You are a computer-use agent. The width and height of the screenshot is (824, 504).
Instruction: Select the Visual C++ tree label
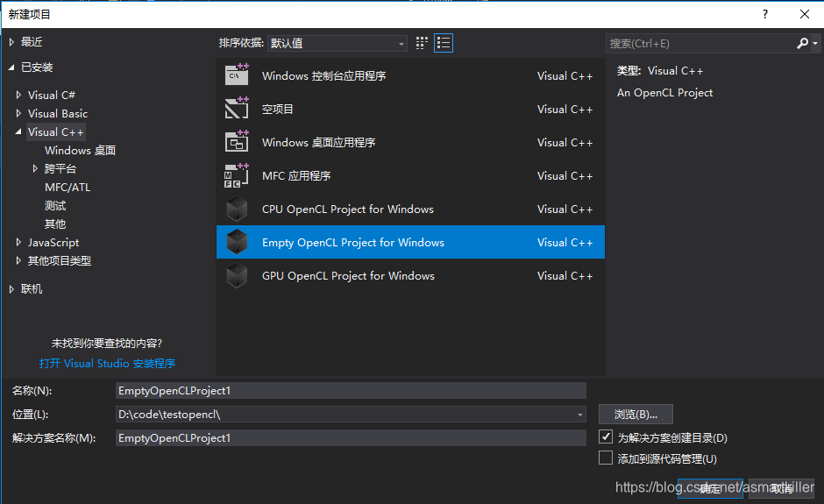click(56, 131)
